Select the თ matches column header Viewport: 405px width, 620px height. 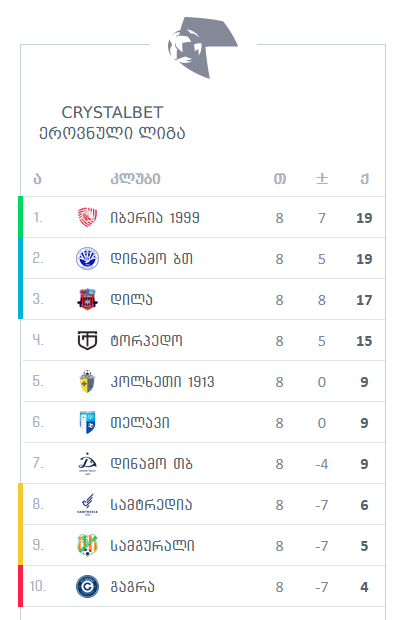tap(280, 179)
